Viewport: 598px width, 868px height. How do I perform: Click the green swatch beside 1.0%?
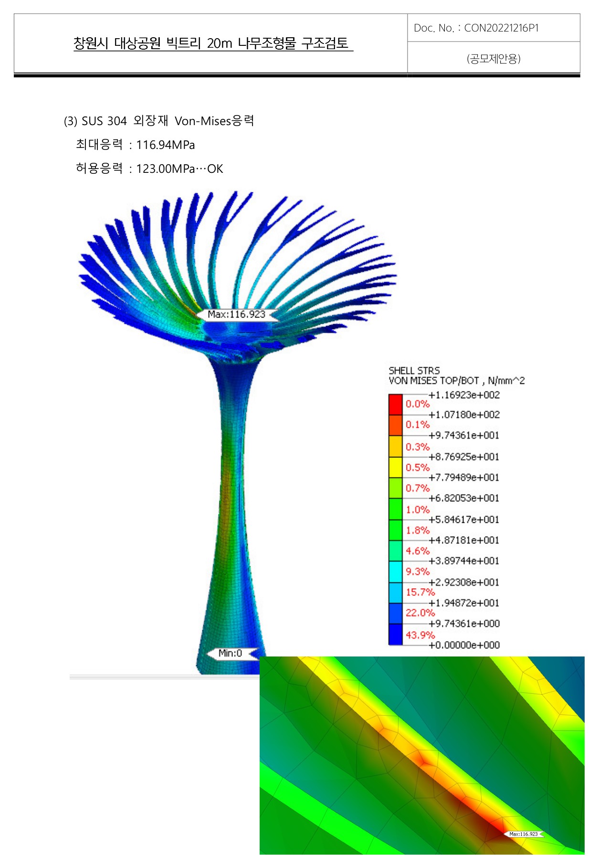[x=396, y=509]
